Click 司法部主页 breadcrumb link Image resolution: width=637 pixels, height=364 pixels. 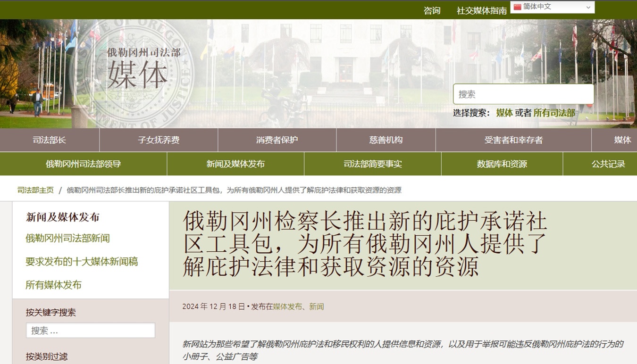35,190
